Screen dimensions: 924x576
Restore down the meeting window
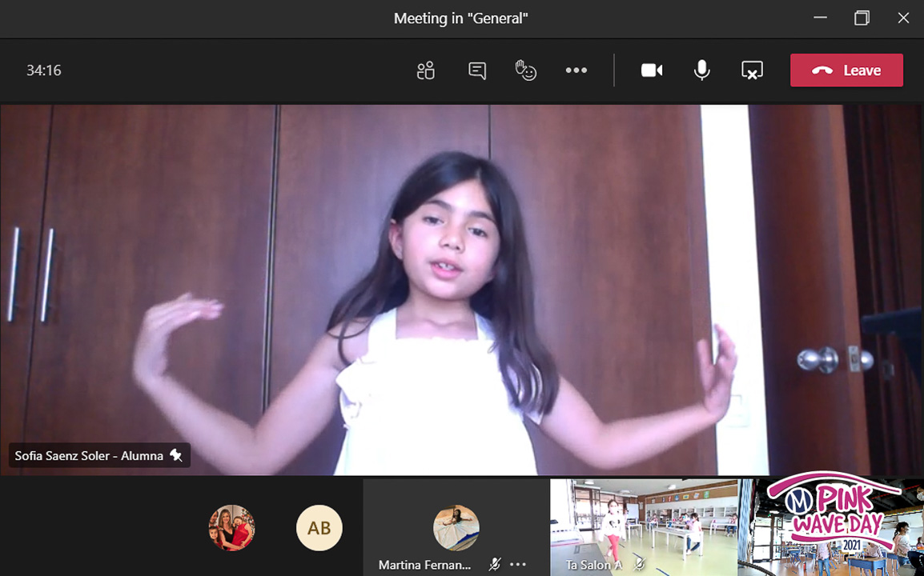pyautogui.click(x=862, y=18)
